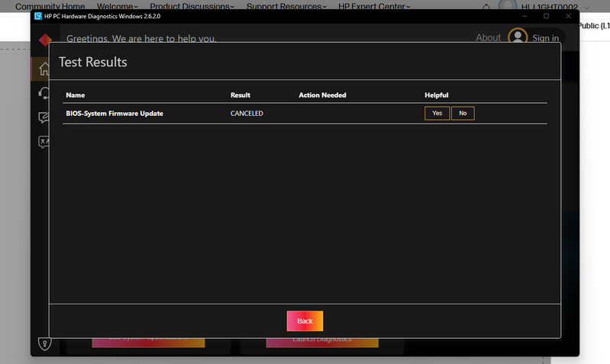Open the Home sidebar icon

(x=44, y=69)
